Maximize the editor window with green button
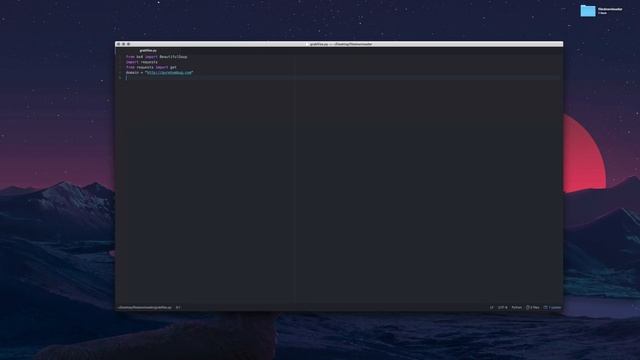640x360 pixels. click(128, 44)
